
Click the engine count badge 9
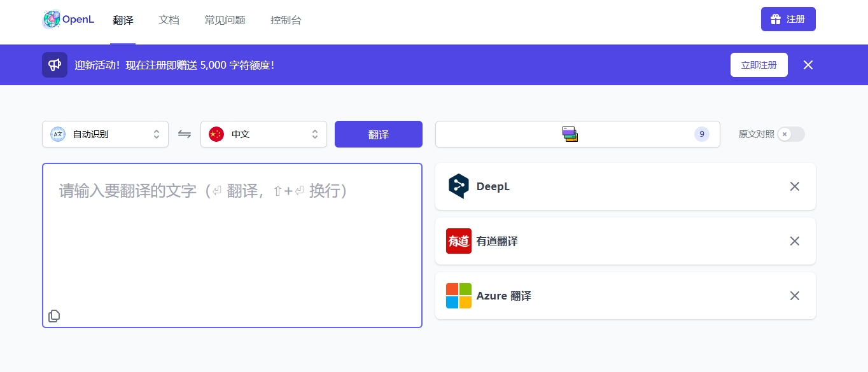pos(701,134)
